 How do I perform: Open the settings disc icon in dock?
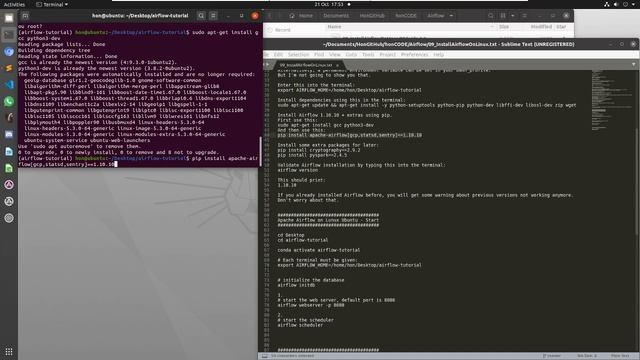tap(9, 218)
